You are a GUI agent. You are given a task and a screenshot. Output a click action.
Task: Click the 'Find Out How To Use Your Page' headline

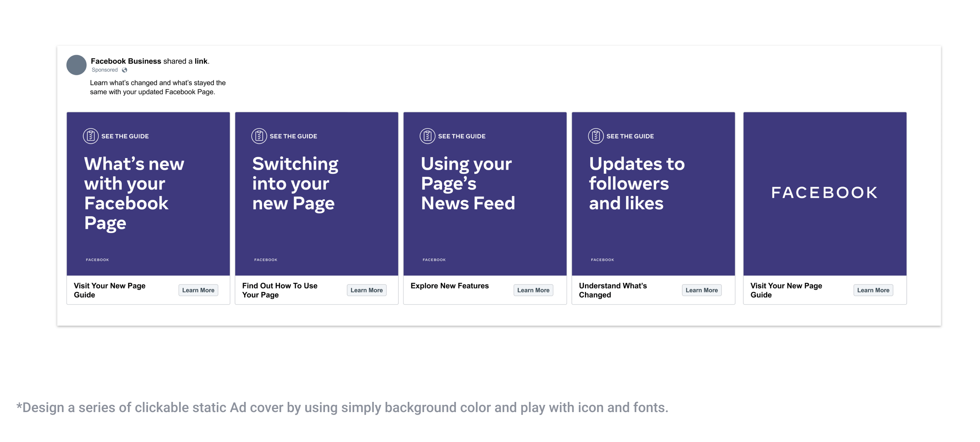pyautogui.click(x=280, y=290)
